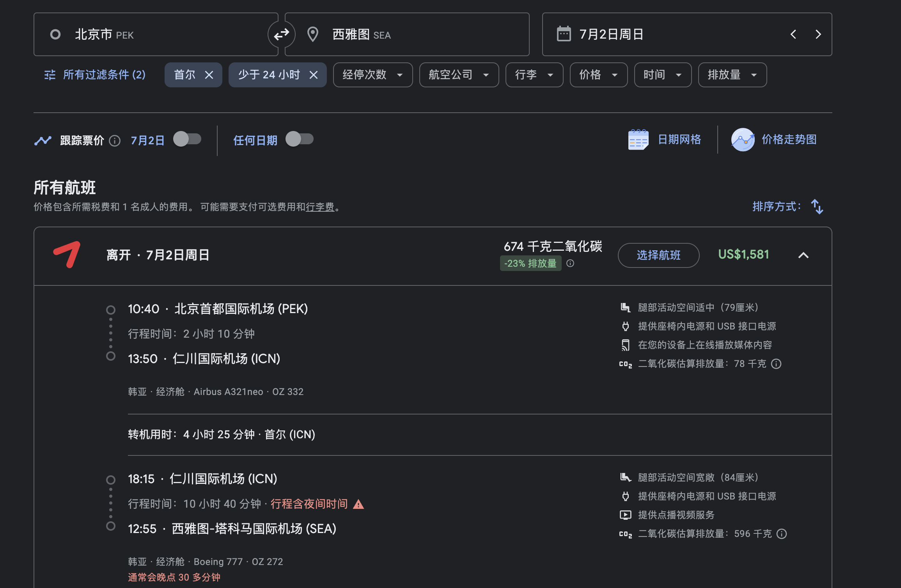Image resolution: width=901 pixels, height=588 pixels.
Task: Turn on 任何日期 price tracking
Action: pos(300,139)
